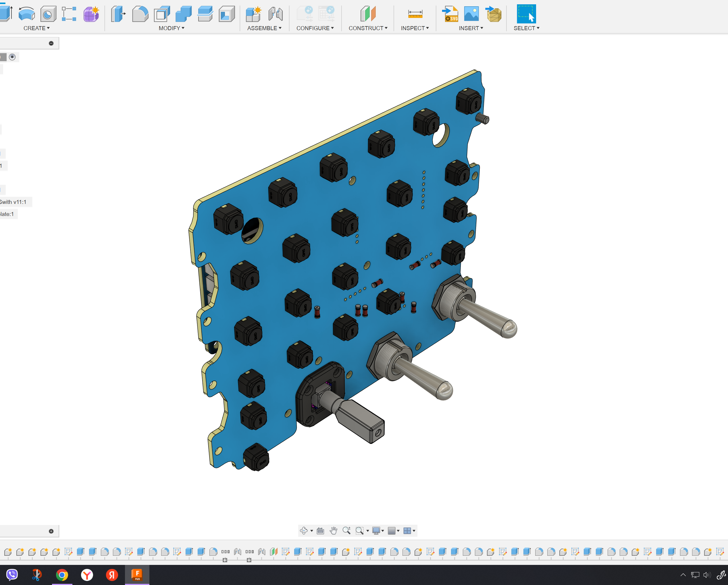Select the Joint tool in Assemble
The image size is (728, 585).
click(276, 14)
